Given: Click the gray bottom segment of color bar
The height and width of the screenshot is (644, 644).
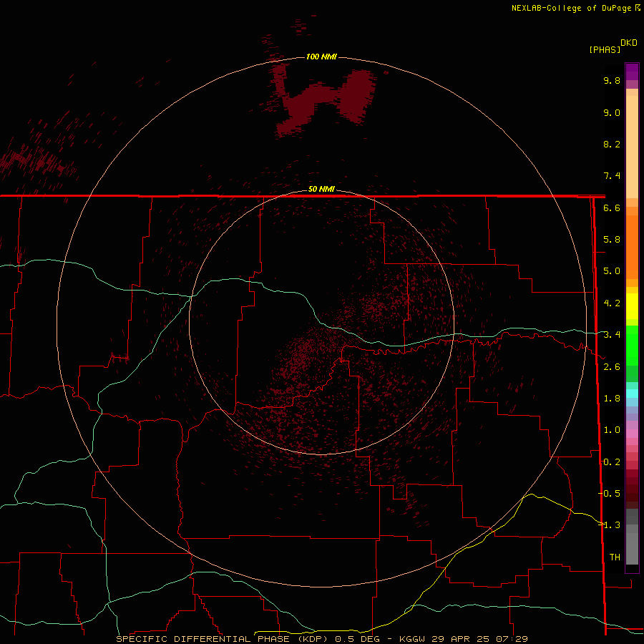Looking at the screenshot, I should tap(632, 548).
